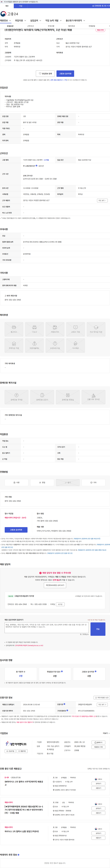Switch to the 기업 tab
110x868 pixels.
coord(21,6)
